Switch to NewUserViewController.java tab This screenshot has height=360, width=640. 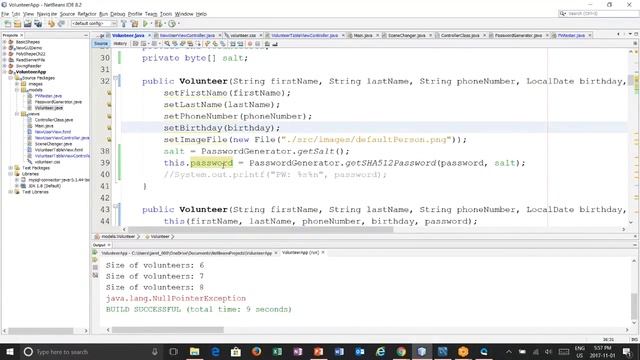tap(187, 36)
